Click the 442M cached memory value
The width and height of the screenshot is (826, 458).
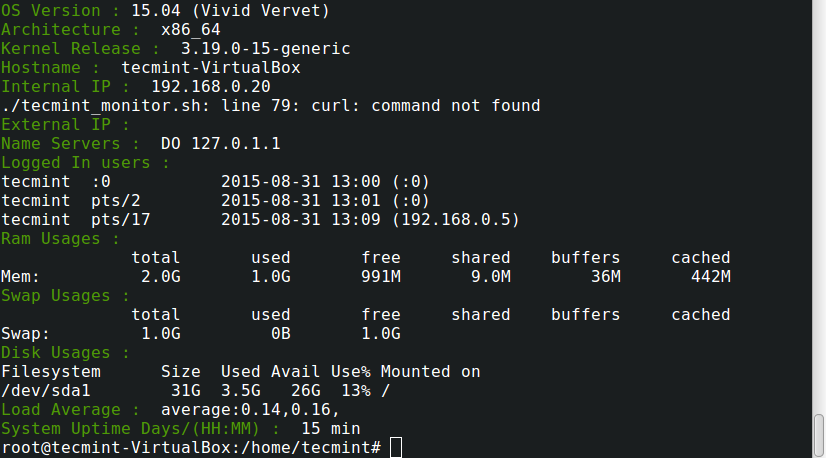[710, 276]
